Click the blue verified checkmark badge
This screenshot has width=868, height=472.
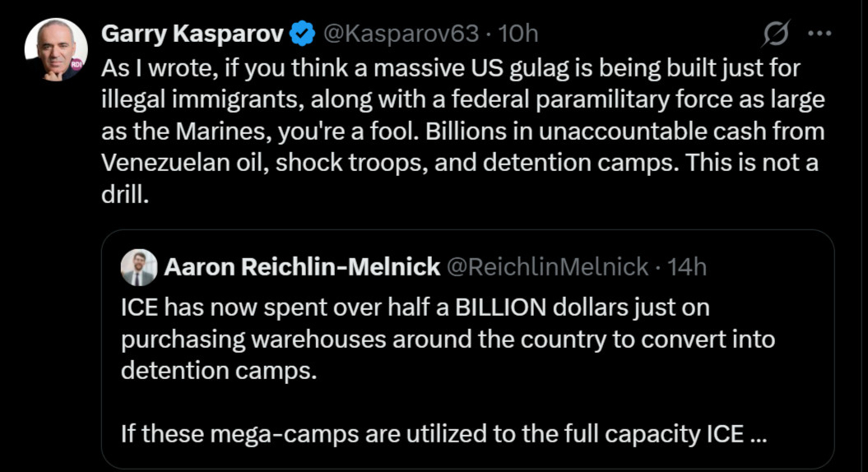304,34
